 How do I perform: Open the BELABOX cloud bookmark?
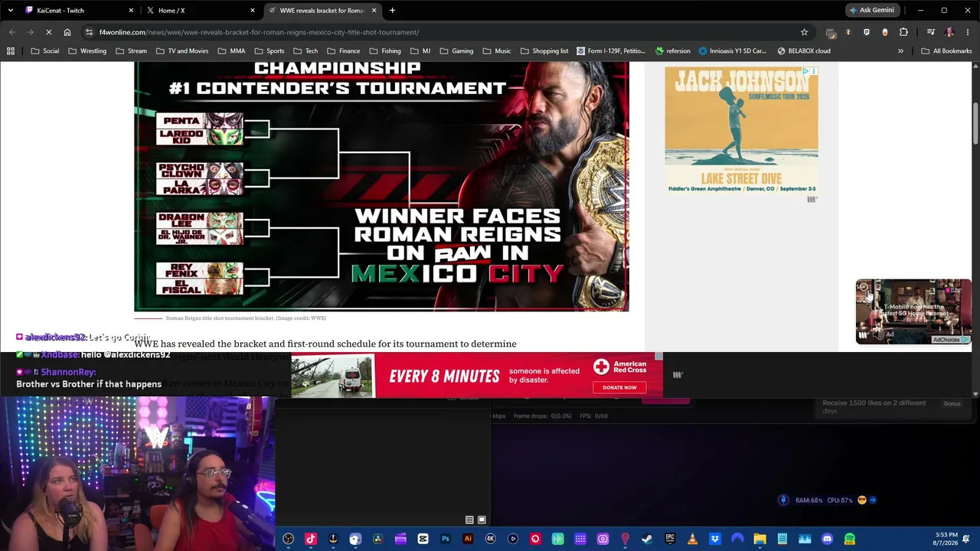tap(804, 51)
